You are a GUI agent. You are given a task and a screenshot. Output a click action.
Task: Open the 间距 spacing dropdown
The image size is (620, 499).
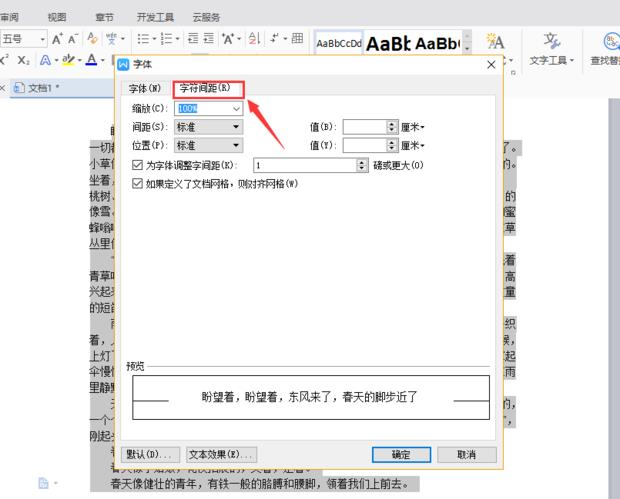pyautogui.click(x=209, y=127)
